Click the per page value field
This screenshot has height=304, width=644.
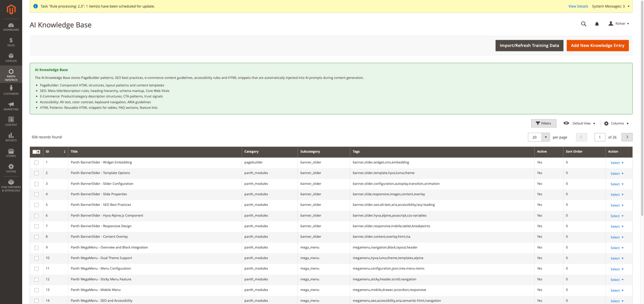(535, 137)
